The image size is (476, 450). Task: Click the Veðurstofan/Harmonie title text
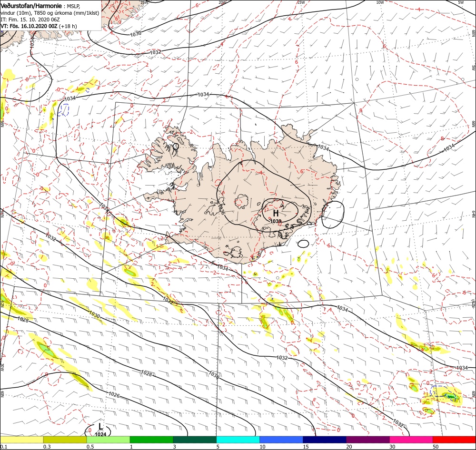click(x=31, y=6)
